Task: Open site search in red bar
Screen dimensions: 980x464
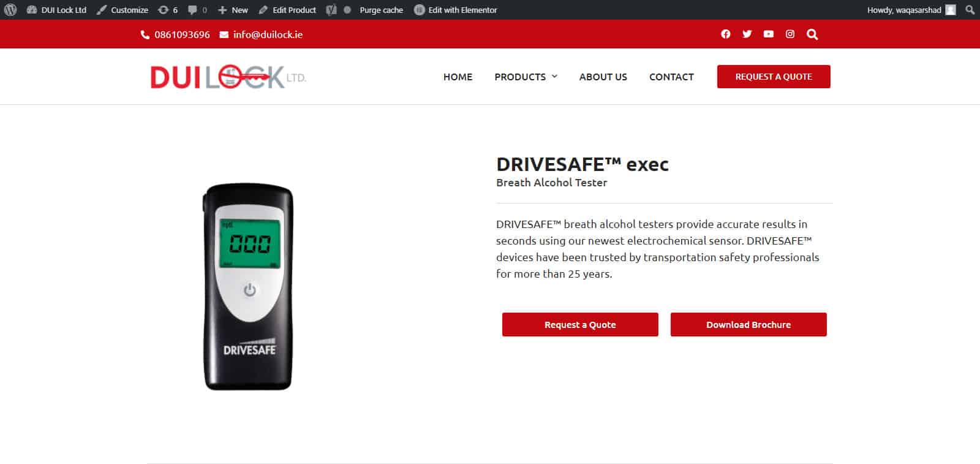Action: pos(812,34)
